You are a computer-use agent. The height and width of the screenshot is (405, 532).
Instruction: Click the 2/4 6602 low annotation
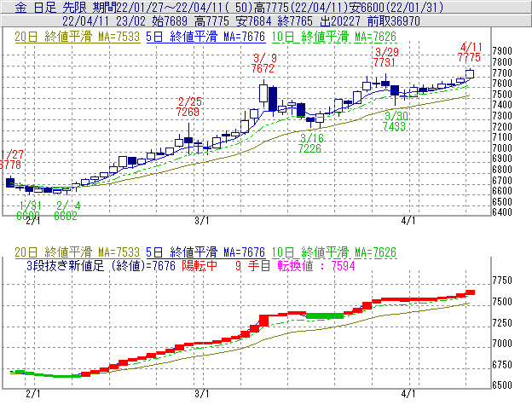(x=66, y=211)
